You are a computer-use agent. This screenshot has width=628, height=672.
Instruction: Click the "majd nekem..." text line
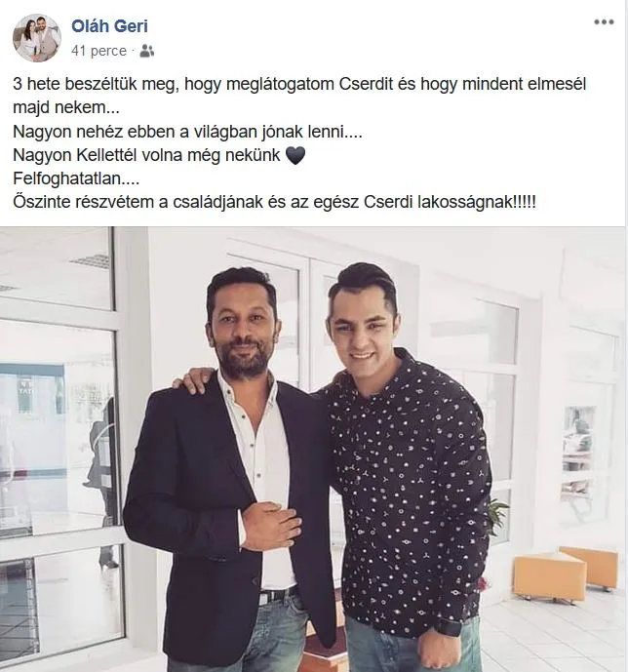point(66,107)
